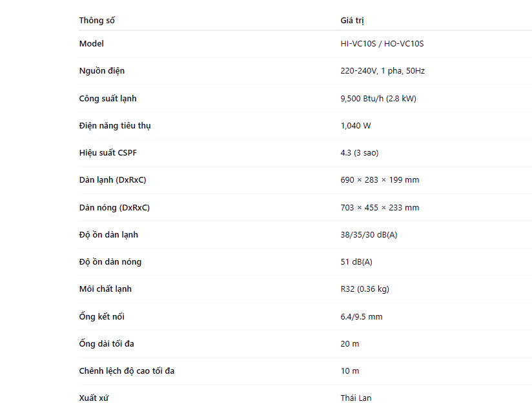The width and height of the screenshot is (532, 417).
Task: Select the 'Thái Lan' origin value
Action: coord(356,398)
